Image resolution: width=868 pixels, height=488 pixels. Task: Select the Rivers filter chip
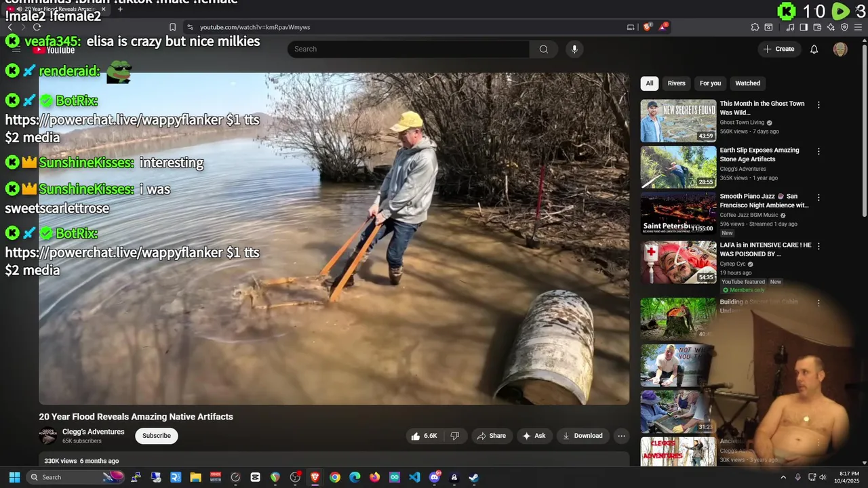pos(677,83)
